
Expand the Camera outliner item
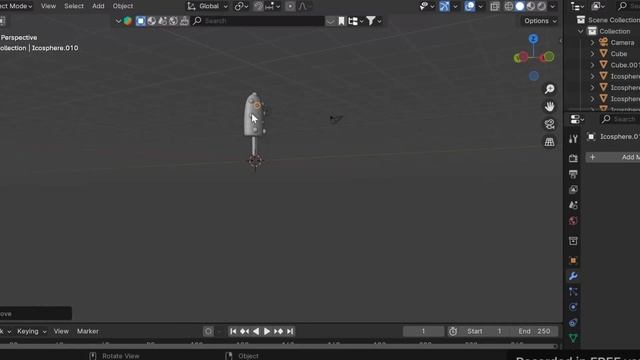point(592,42)
